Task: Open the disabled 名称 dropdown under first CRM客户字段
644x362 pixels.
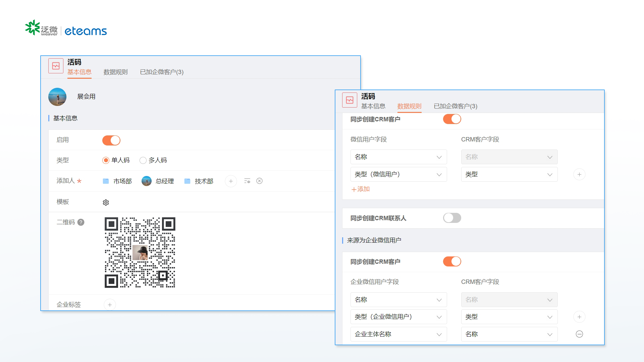Action: (509, 157)
